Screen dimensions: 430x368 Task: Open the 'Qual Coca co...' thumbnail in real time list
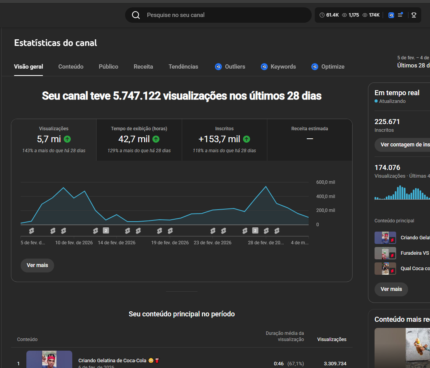[x=385, y=269]
